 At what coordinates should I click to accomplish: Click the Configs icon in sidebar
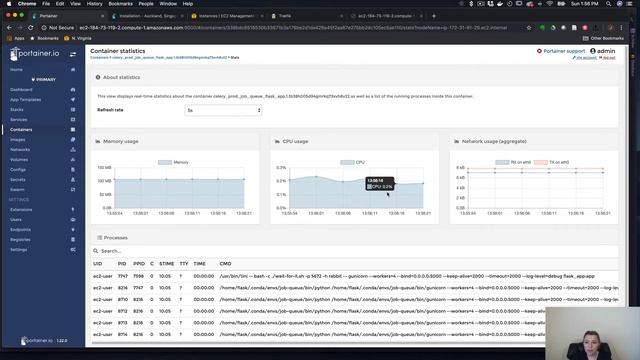(73, 170)
